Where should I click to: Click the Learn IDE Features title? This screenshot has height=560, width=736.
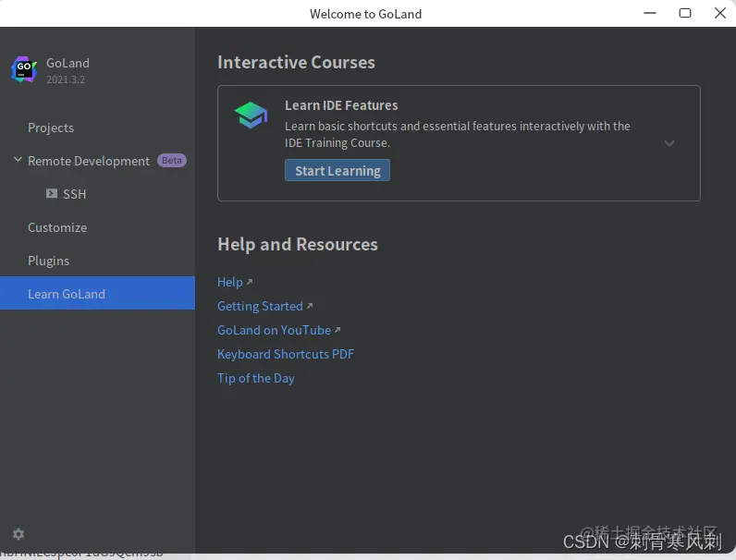tap(341, 105)
